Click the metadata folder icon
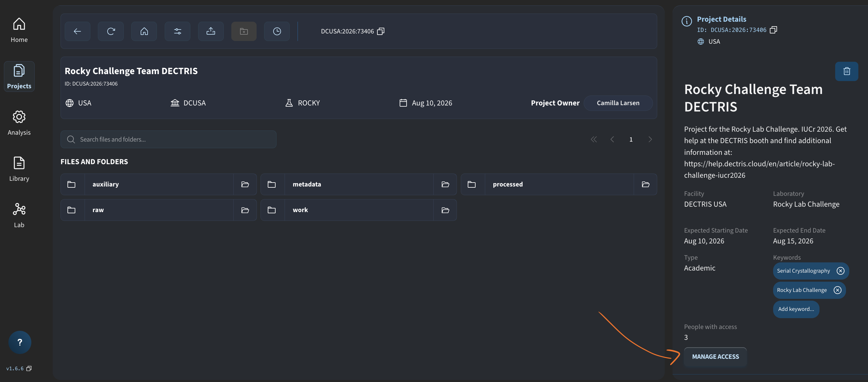 coord(272,184)
